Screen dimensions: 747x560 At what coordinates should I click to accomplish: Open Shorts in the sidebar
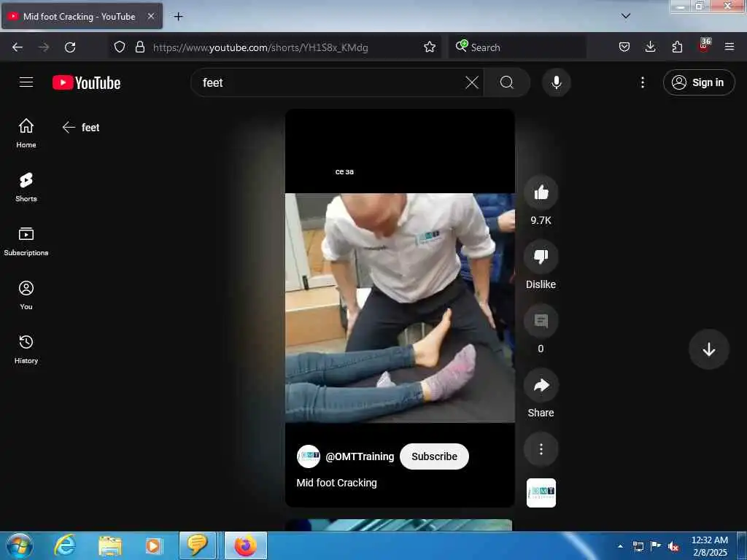coord(26,187)
